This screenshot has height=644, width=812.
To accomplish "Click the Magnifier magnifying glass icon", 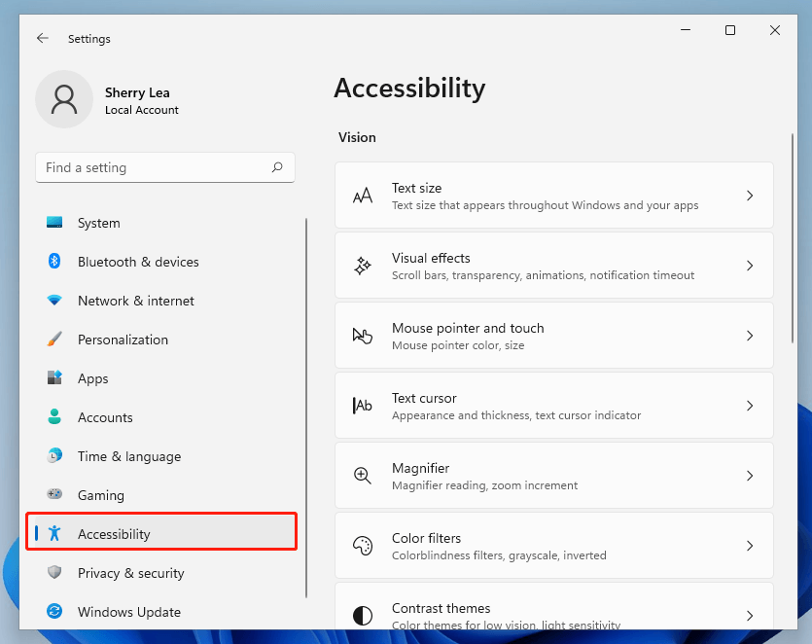I will (363, 475).
